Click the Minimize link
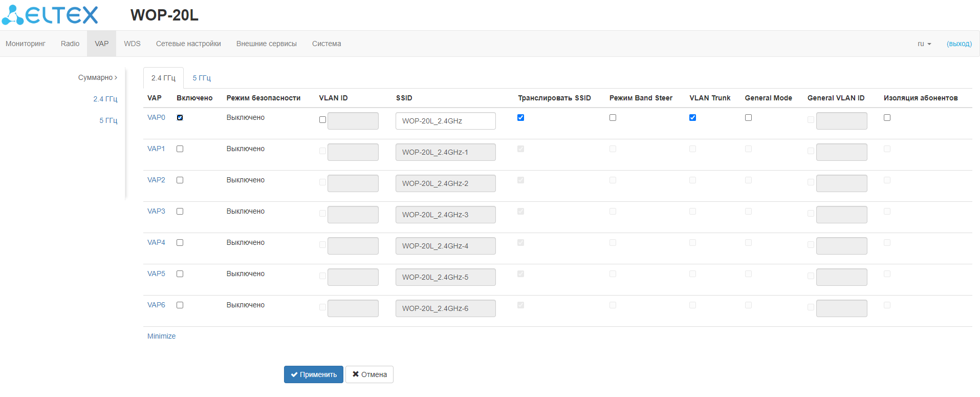The height and width of the screenshot is (397, 980). (x=161, y=337)
